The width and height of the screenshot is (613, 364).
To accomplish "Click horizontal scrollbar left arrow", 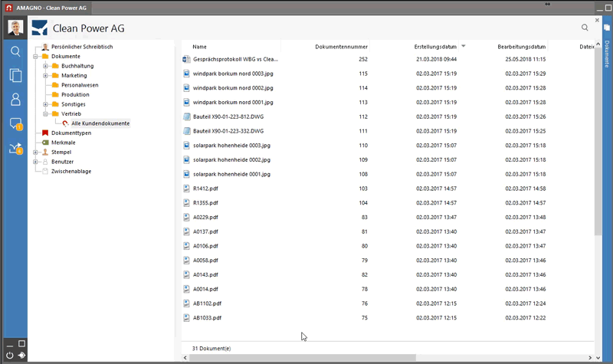I will pos(185,357).
